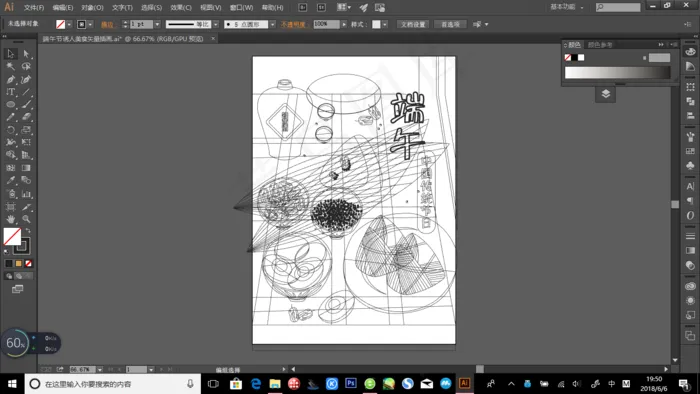This screenshot has height=394, width=700.
Task: Select the Gradient tool
Action: 26,168
